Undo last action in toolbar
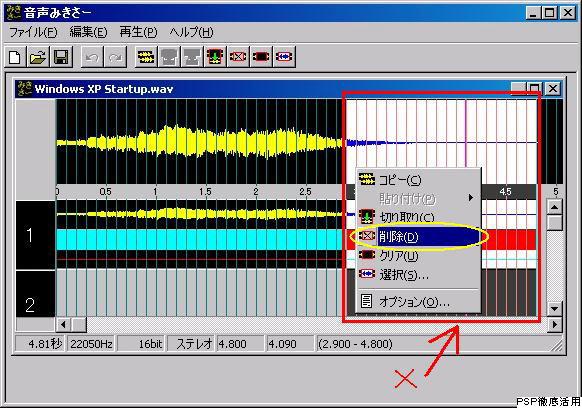The height and width of the screenshot is (408, 582). pos(92,57)
